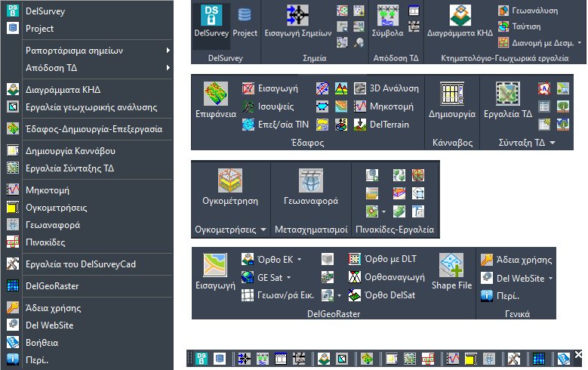
Task: Expand Del WebSite dropdown in Γενικά panel
Action: [x=551, y=279]
